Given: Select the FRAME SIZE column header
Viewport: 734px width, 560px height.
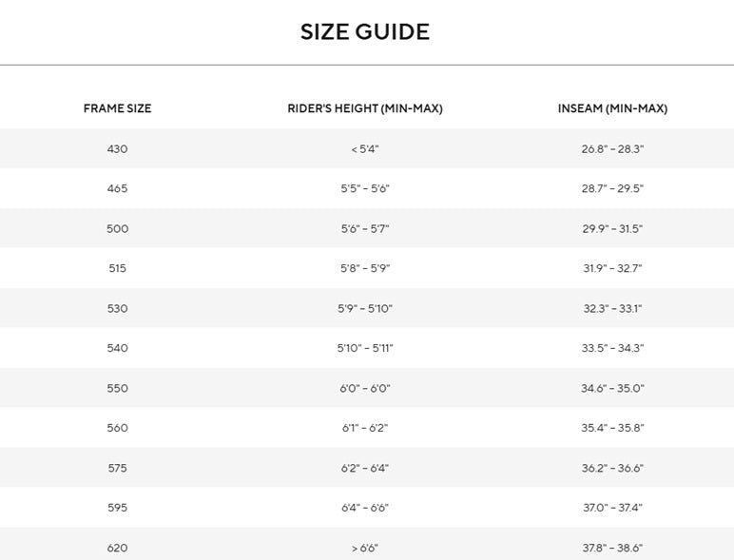Looking at the screenshot, I should click(117, 108).
